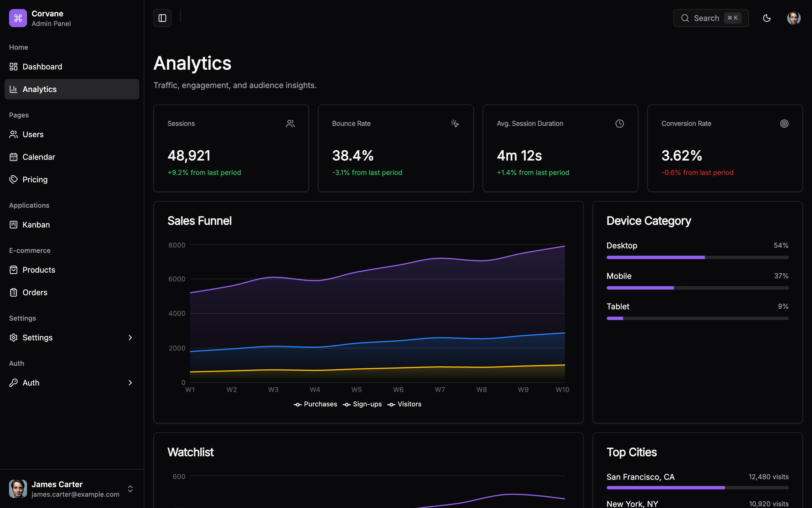812x508 pixels.
Task: Toggle the Visitors legend item
Action: (x=405, y=404)
